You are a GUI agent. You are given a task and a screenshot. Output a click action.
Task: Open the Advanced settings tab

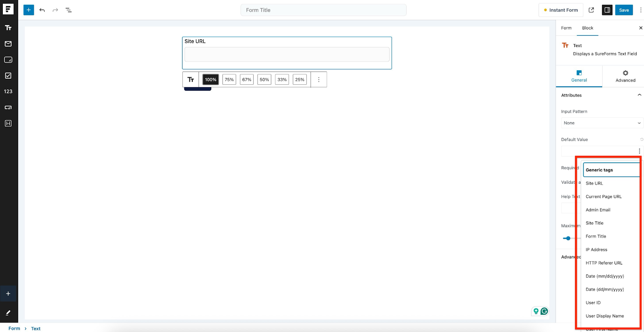pyautogui.click(x=625, y=76)
